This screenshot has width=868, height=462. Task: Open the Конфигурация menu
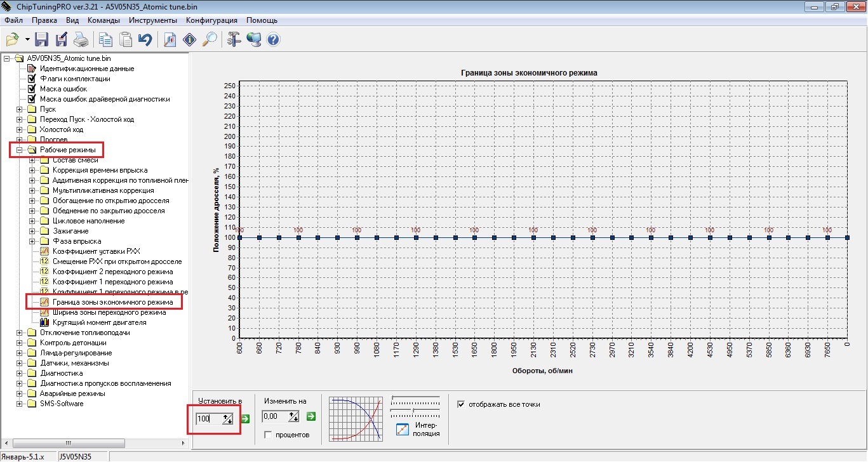click(211, 20)
